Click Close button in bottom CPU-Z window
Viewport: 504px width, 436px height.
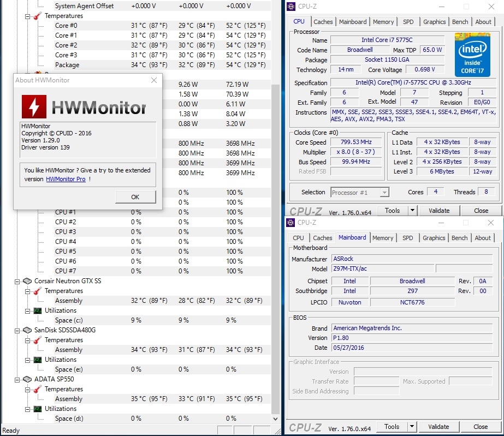click(x=480, y=427)
